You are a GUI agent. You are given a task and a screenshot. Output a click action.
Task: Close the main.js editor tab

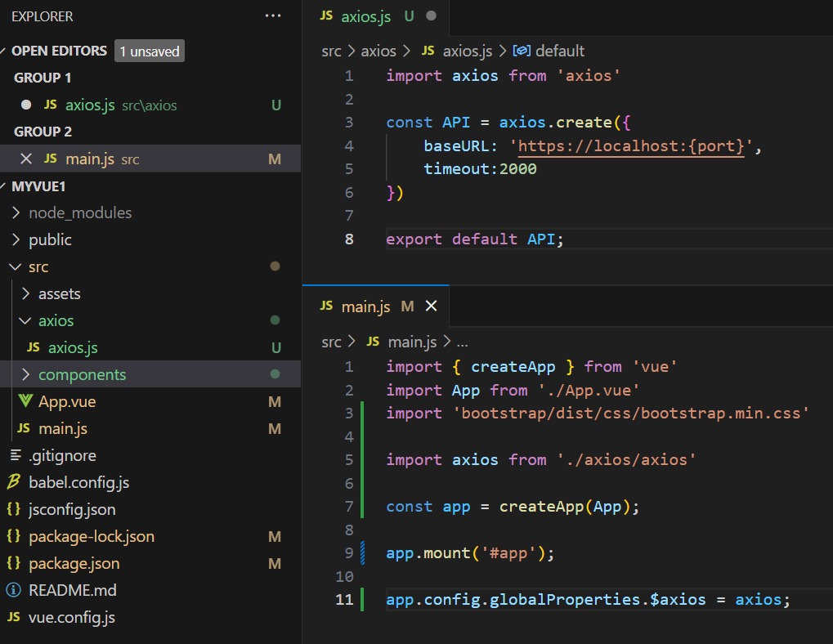(431, 306)
